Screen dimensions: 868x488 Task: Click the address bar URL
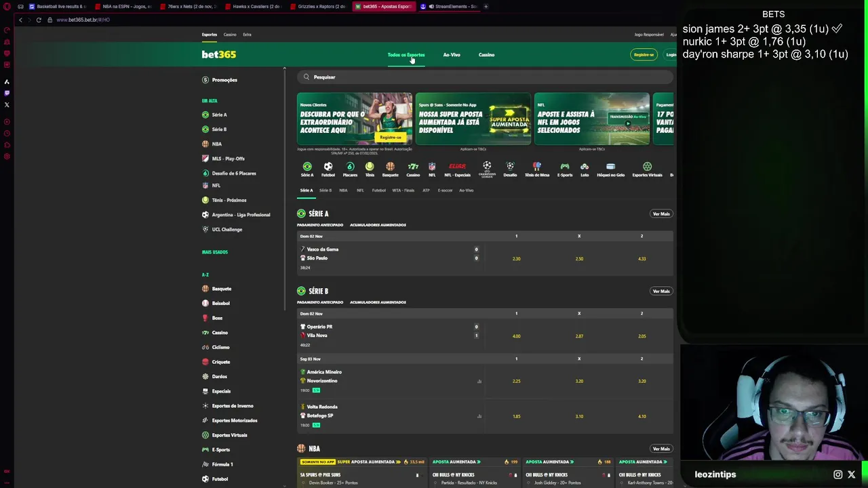tap(83, 20)
